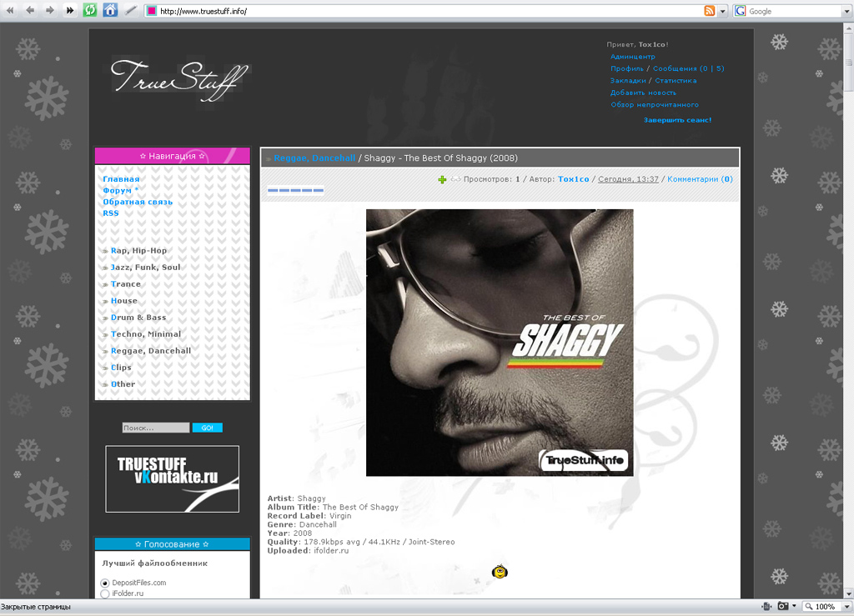The height and width of the screenshot is (616, 854).
Task: Click the Fast Forward browser button
Action: pyautogui.click(x=70, y=10)
